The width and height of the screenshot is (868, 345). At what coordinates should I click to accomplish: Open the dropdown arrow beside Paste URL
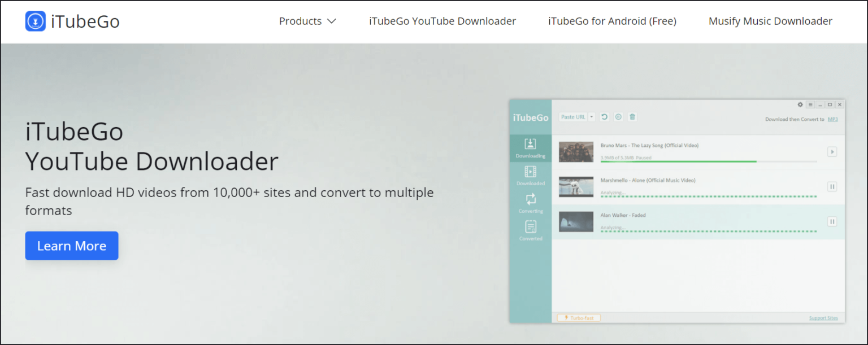pos(592,117)
